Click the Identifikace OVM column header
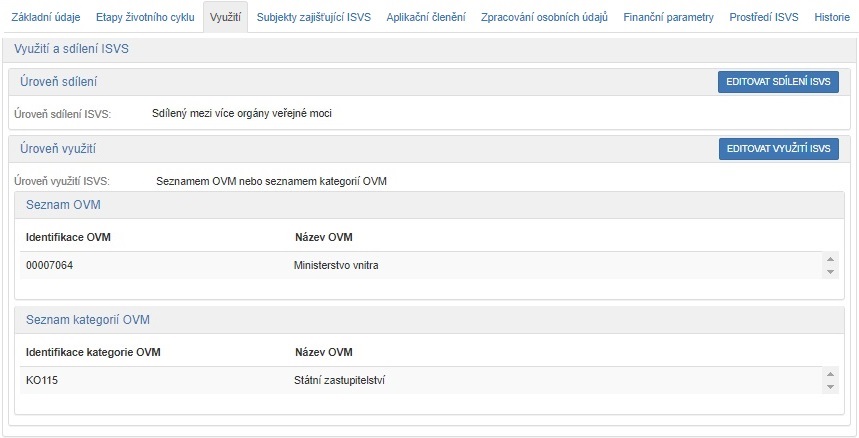The image size is (859, 438). (x=68, y=237)
